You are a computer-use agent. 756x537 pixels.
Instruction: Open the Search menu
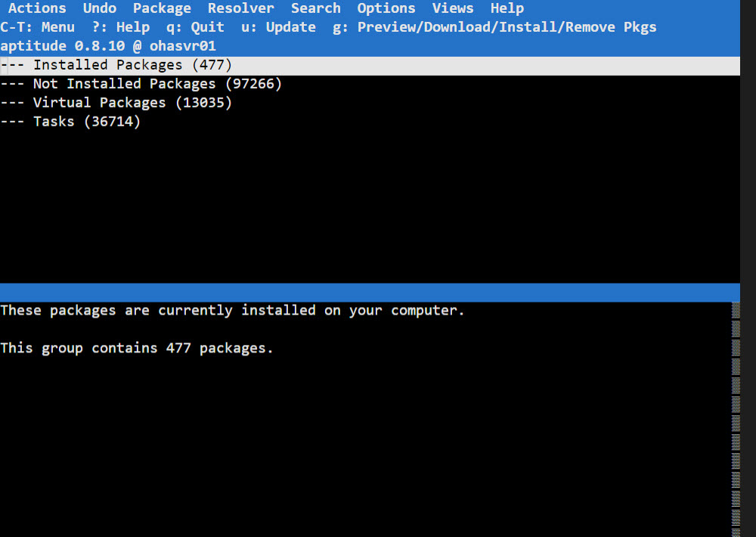click(x=316, y=8)
